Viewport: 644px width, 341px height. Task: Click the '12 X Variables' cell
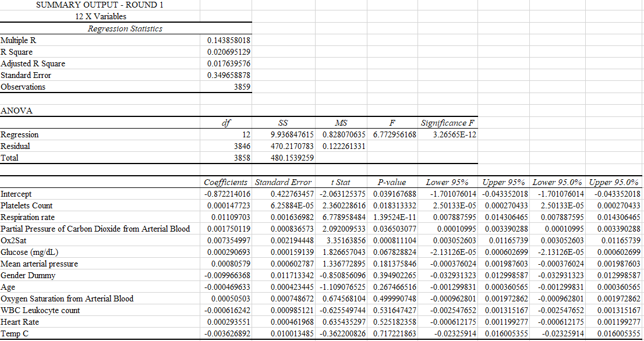[100, 16]
